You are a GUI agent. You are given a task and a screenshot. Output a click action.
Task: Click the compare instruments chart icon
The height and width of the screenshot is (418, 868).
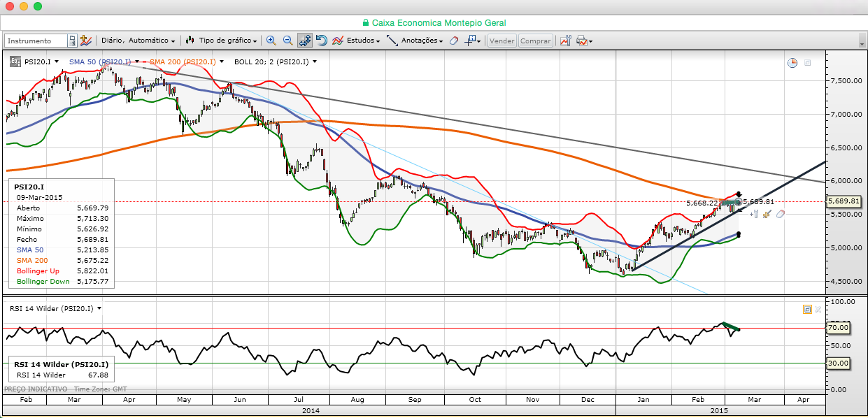[87, 41]
